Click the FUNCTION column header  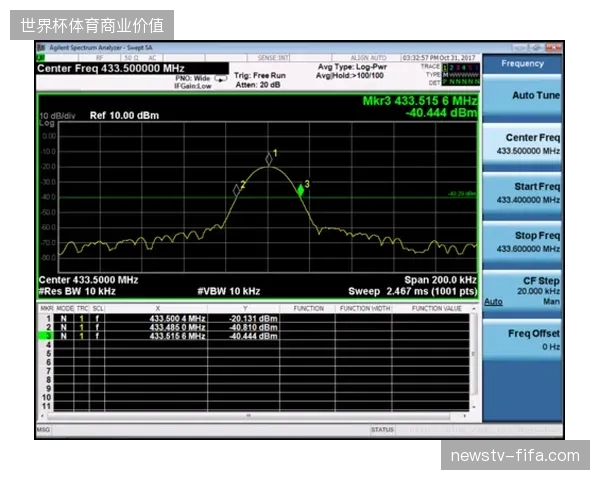308,309
